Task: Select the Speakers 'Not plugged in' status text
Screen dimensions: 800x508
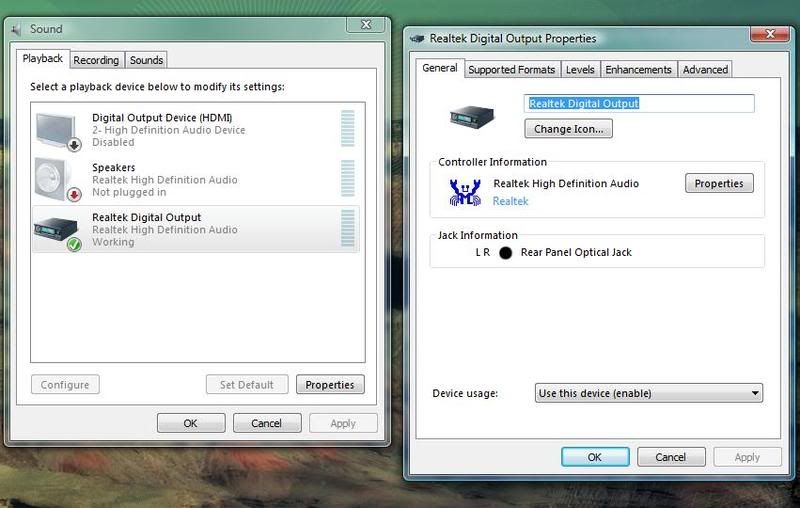Action: 129,192
